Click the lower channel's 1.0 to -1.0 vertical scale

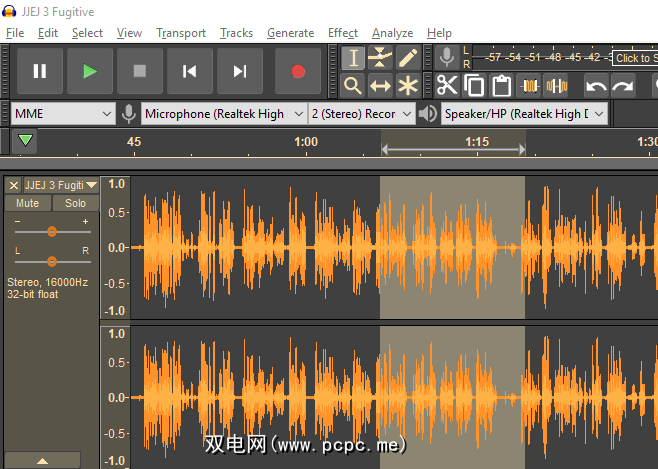click(x=116, y=398)
